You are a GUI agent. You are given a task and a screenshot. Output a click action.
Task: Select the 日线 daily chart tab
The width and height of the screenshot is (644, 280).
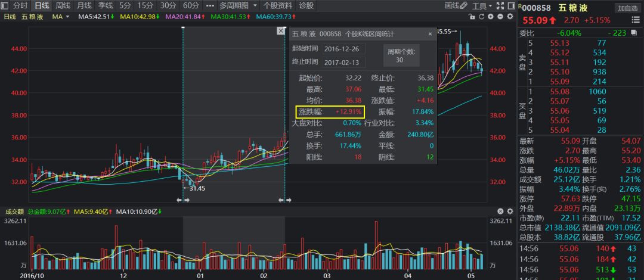42,6
